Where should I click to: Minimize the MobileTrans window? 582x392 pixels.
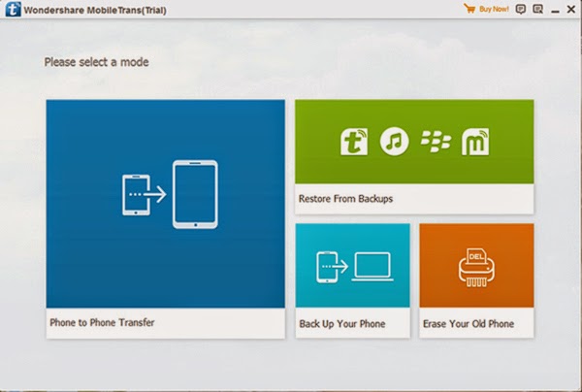click(555, 11)
